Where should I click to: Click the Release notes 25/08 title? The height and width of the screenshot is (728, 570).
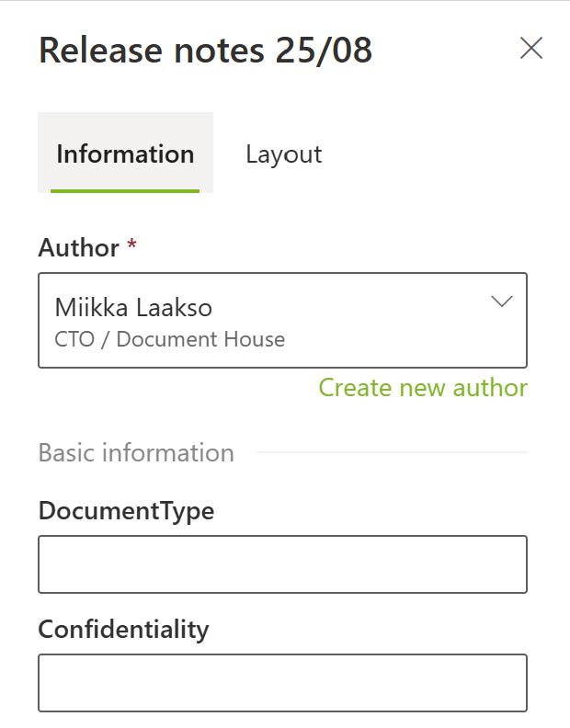[x=205, y=51]
